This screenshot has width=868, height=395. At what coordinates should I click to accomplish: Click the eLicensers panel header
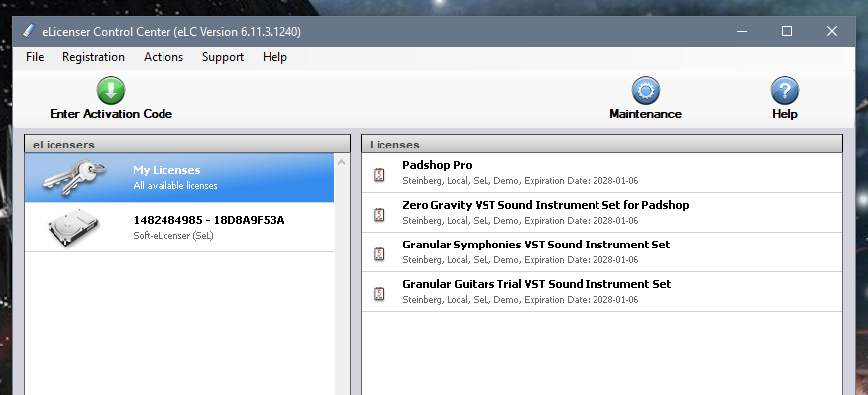coord(187,145)
